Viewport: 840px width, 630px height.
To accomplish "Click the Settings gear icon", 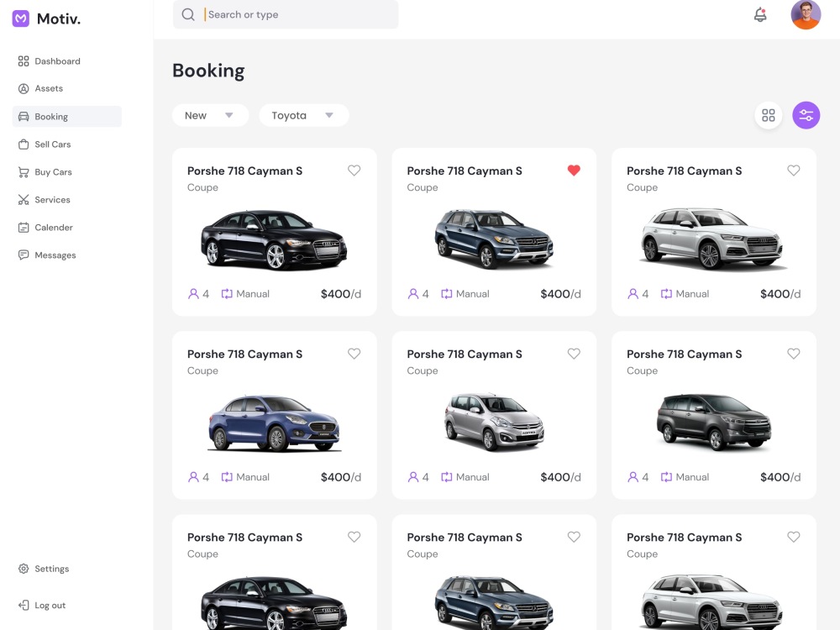I will (24, 569).
